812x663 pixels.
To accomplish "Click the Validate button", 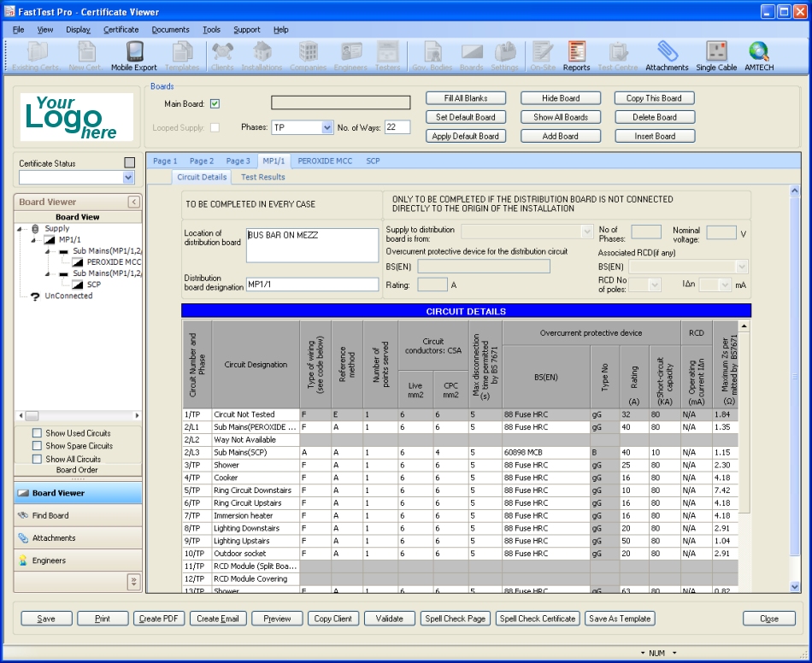I will [390, 619].
